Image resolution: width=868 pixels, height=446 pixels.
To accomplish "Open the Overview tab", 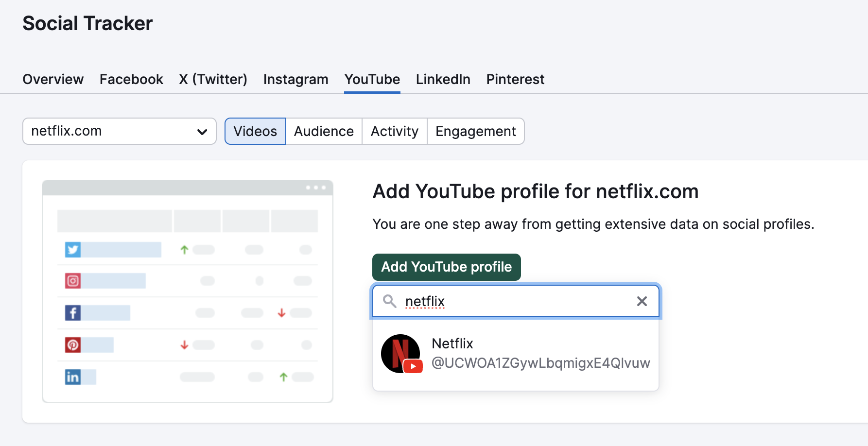I will click(52, 79).
